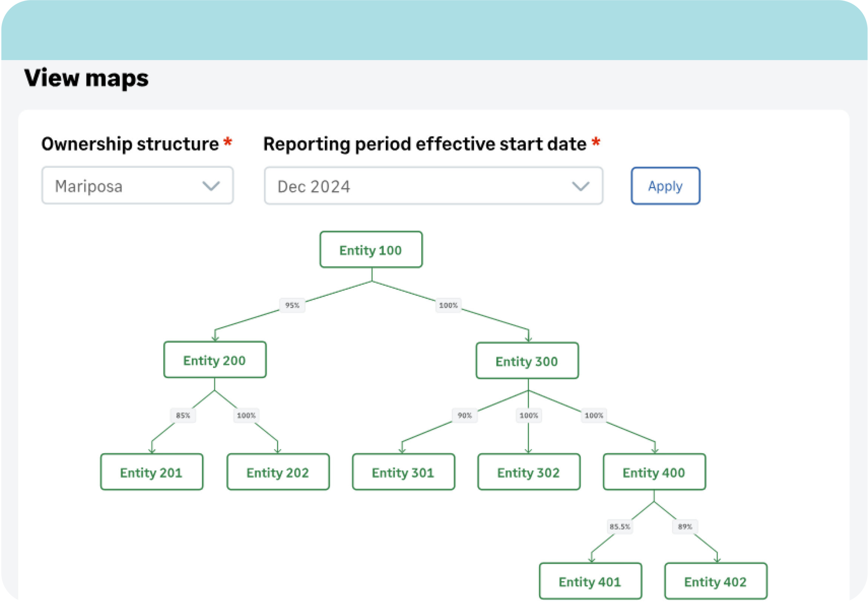The height and width of the screenshot is (604, 868).
Task: Open the Ownership structure dropdown showing Mariposa
Action: pos(137,185)
